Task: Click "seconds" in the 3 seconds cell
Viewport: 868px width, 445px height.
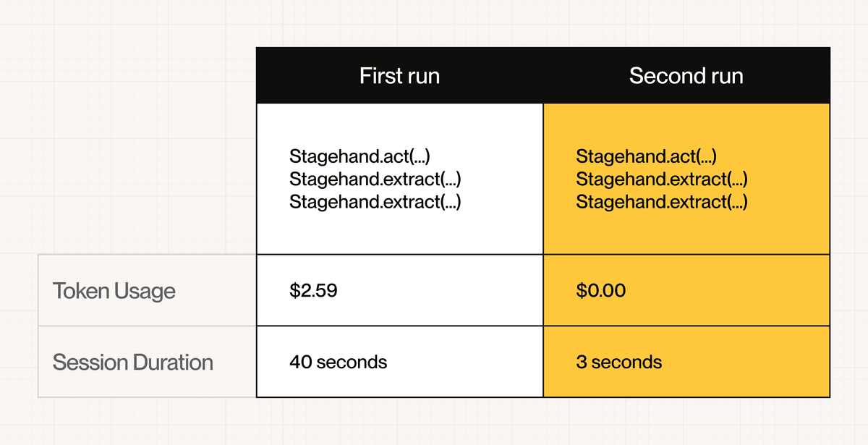Action: [x=626, y=362]
